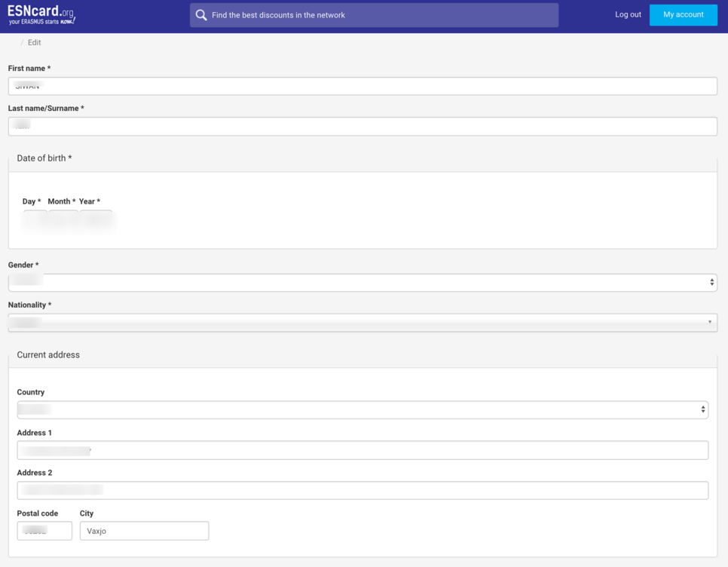Open the Month of birth dropdown
This screenshot has width=728, height=567.
[63, 219]
